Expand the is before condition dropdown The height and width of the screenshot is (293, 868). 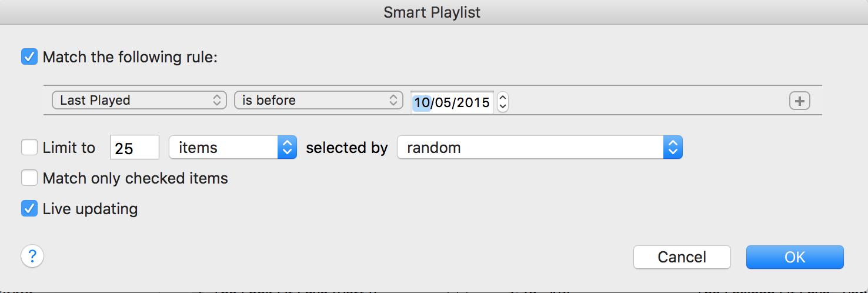(318, 101)
